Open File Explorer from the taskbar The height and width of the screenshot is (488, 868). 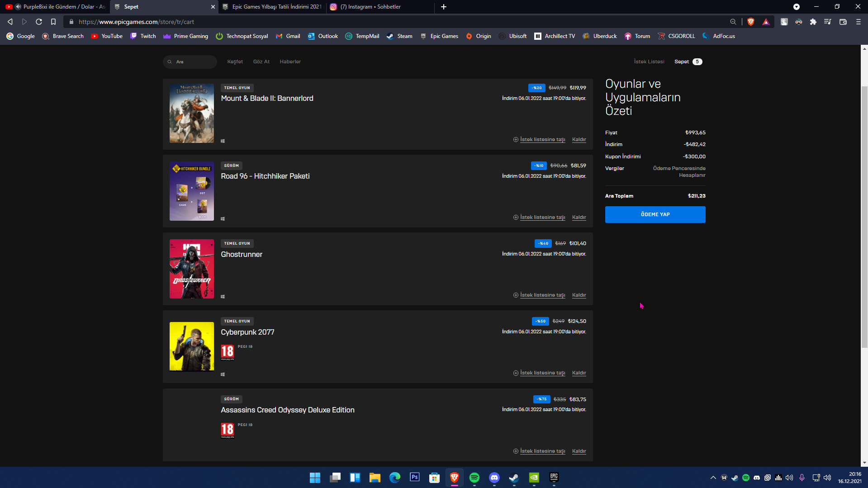click(375, 478)
